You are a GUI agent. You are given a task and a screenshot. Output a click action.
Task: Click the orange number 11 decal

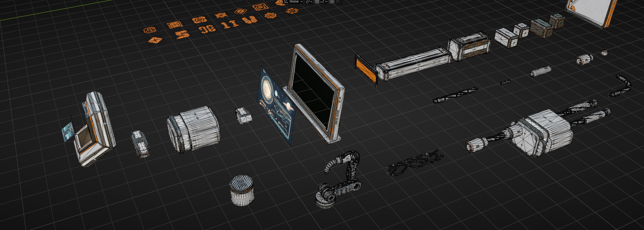[230, 24]
